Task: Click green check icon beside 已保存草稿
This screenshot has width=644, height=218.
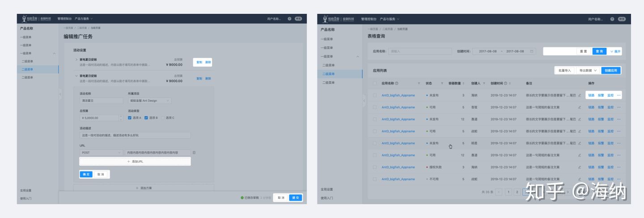Action: pyautogui.click(x=242, y=197)
